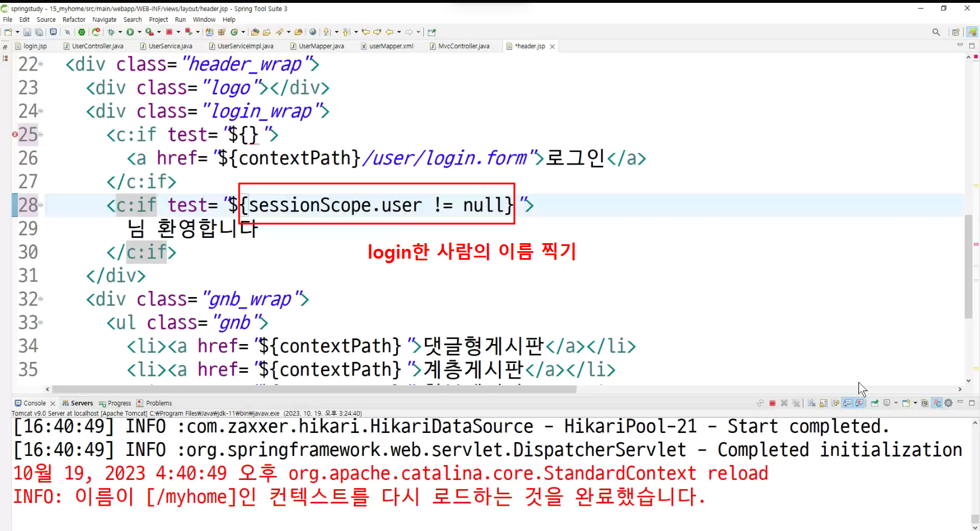Click the green Boot Dashboard power icon
Image resolution: width=980 pixels, height=531 pixels.
click(x=81, y=32)
